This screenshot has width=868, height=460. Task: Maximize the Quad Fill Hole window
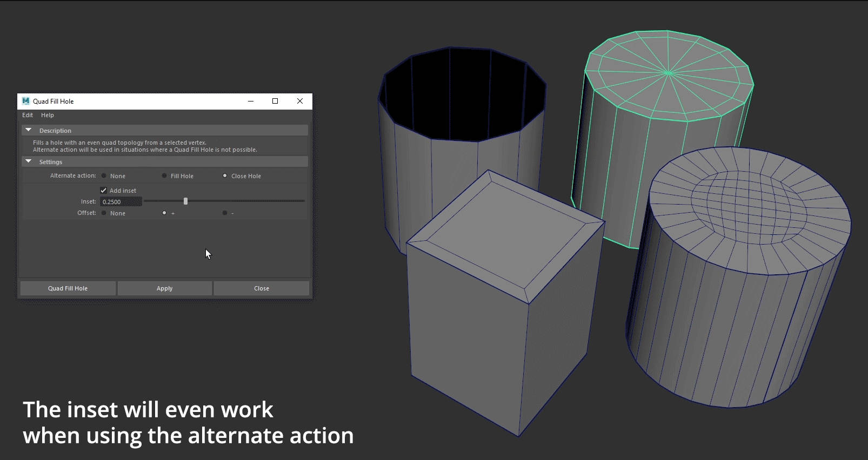pos(275,101)
